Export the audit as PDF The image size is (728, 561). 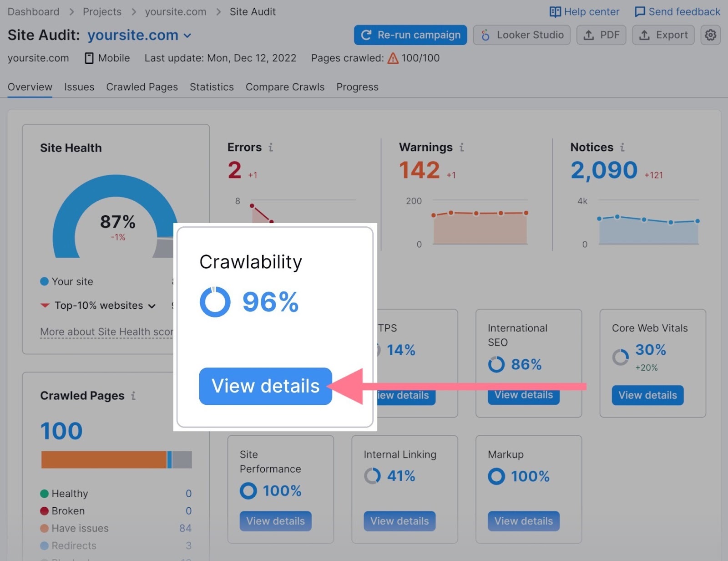pyautogui.click(x=602, y=35)
